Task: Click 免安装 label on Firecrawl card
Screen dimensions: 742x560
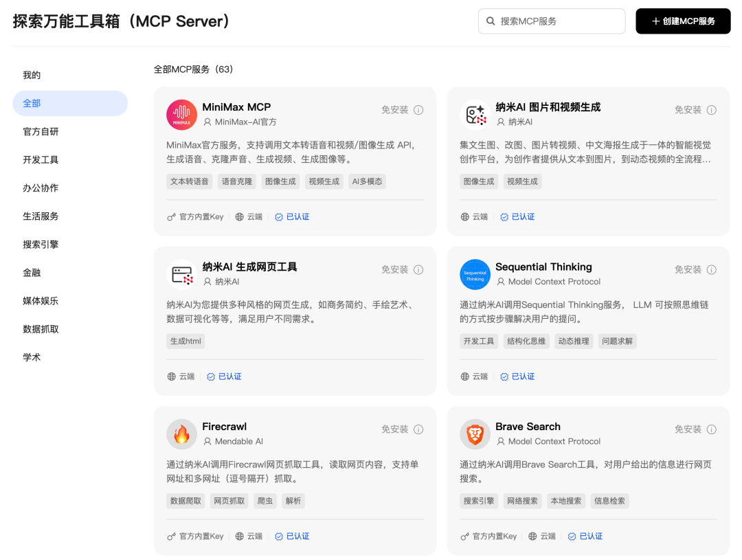Action: tap(394, 429)
